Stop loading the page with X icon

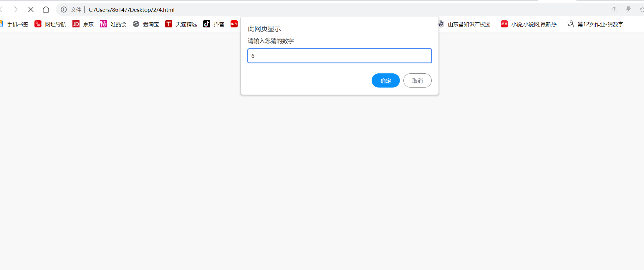31,10
